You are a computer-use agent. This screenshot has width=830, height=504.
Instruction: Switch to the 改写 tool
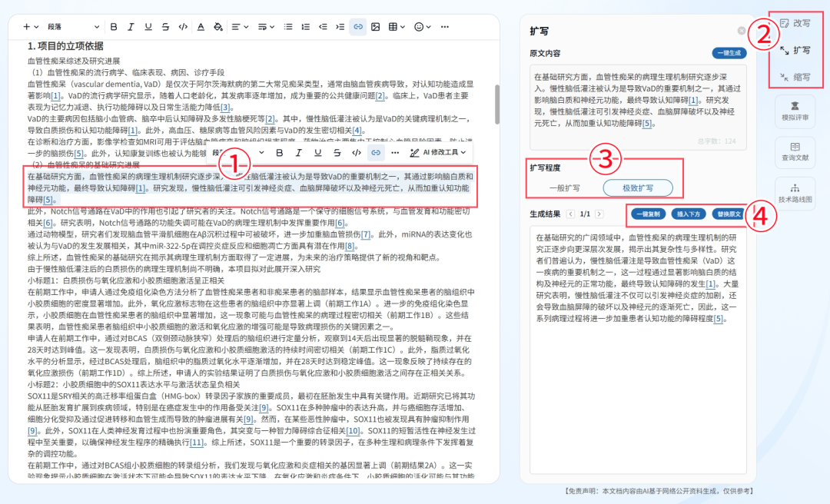795,23
